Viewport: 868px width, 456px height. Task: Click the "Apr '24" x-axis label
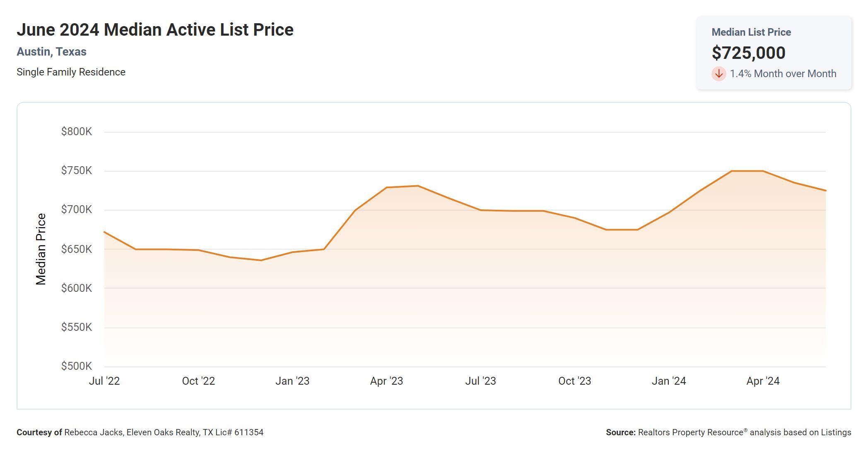coord(763,381)
